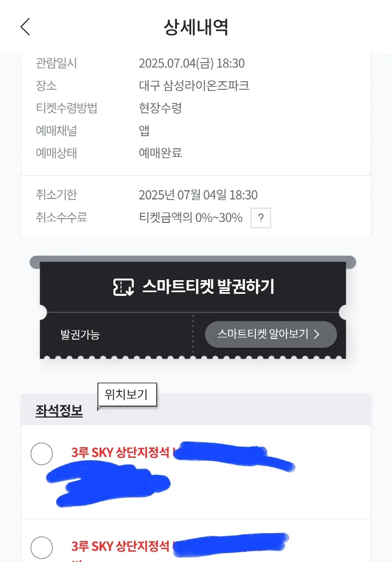Tap the venue text 대구 삼성라이온즈파크
Screen dimensions: 392x562
194,85
